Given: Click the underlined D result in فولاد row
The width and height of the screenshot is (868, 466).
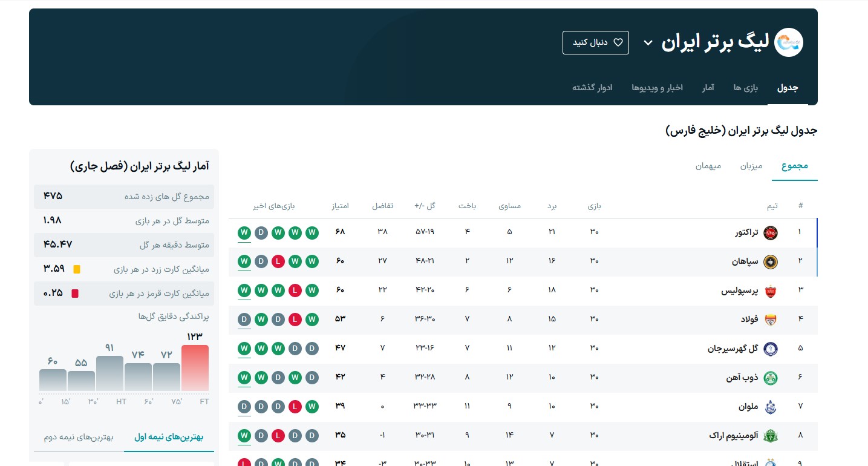Looking at the screenshot, I should pos(244,320).
